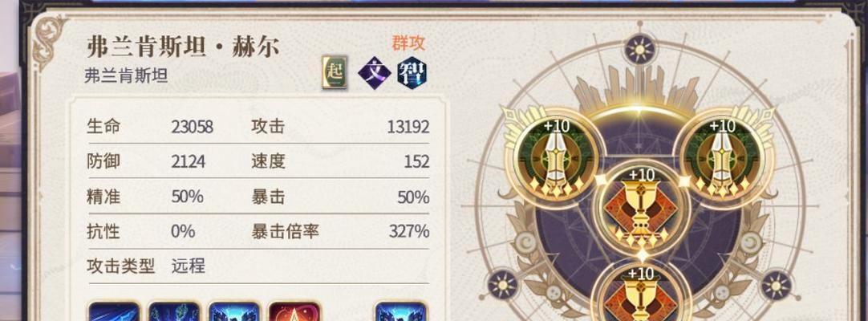Click the character name 弗兰肯斯坦·赫尔
868x321 pixels.
point(183,47)
